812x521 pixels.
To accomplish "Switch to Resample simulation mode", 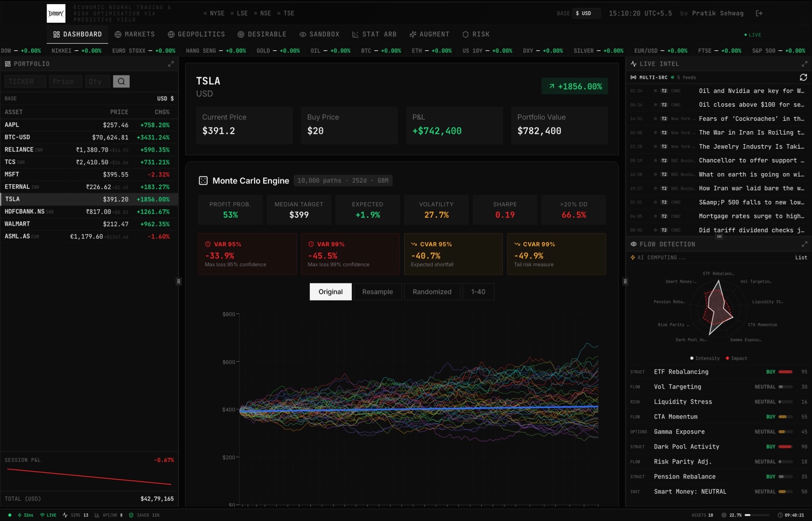I will [x=377, y=292].
